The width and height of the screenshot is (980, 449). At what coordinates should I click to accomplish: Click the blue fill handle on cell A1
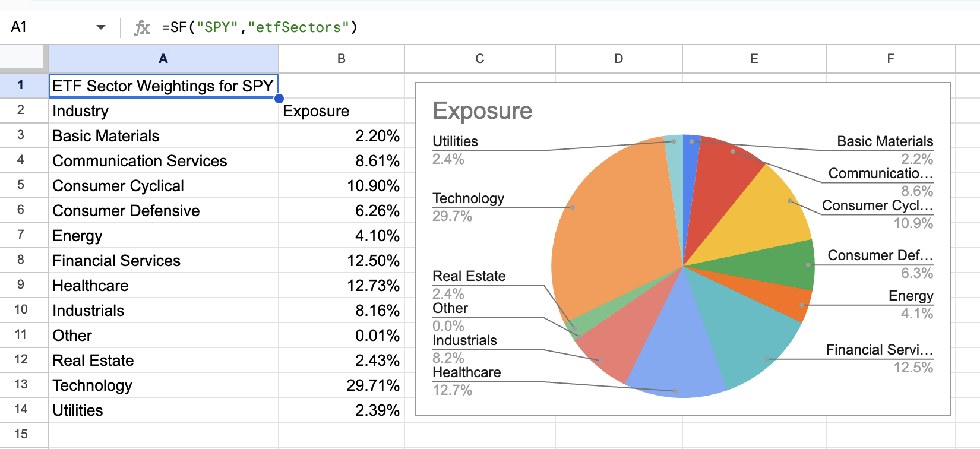point(279,99)
